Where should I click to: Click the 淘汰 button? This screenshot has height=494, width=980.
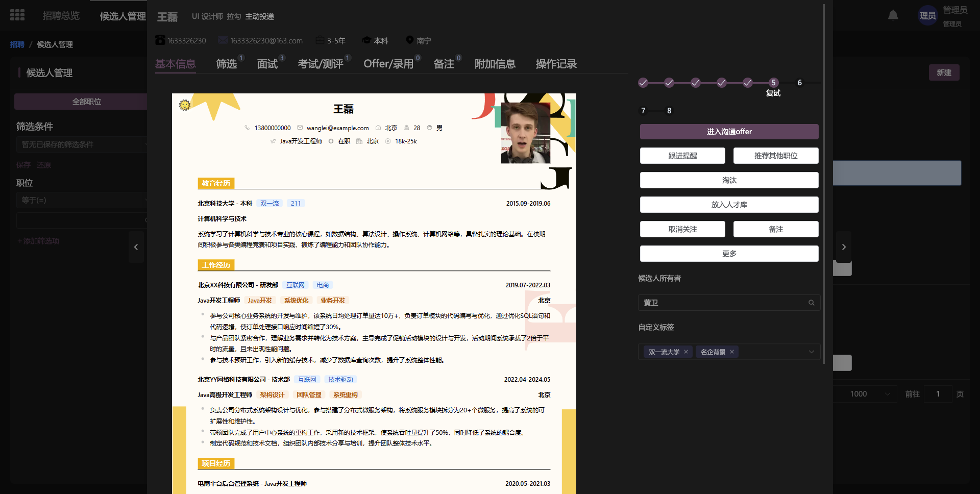(729, 180)
